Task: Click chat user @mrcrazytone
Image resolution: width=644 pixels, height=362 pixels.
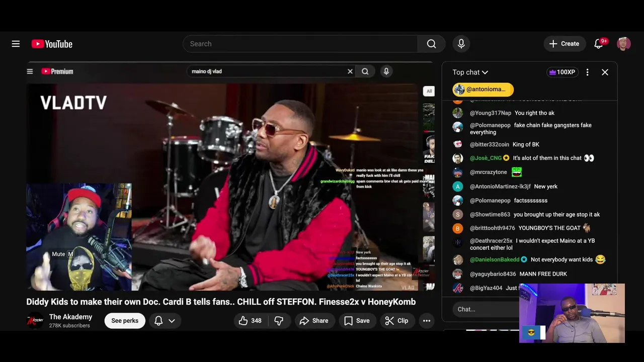Action: coord(489,172)
